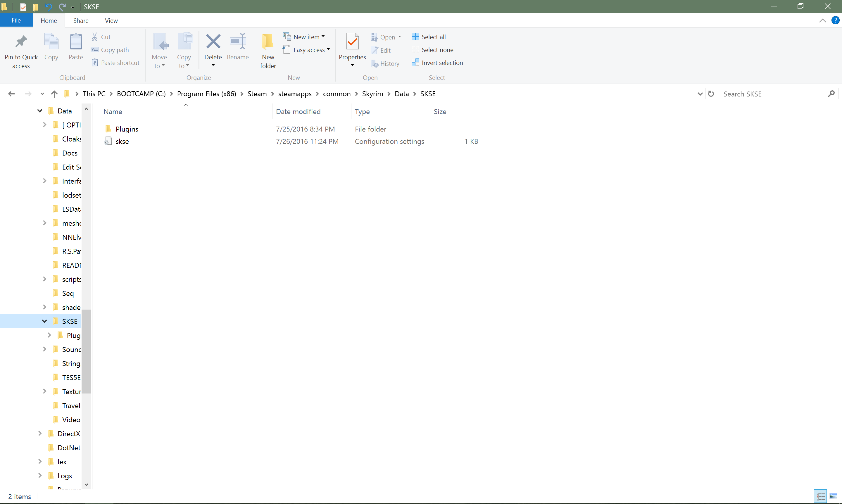Click the History icon
The height and width of the screenshot is (504, 842).
(374, 63)
